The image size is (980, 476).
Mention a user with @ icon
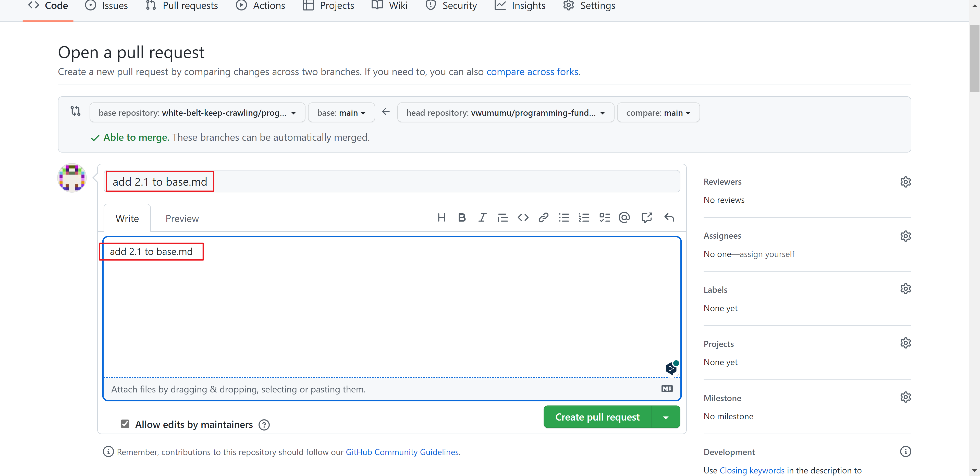tap(624, 217)
